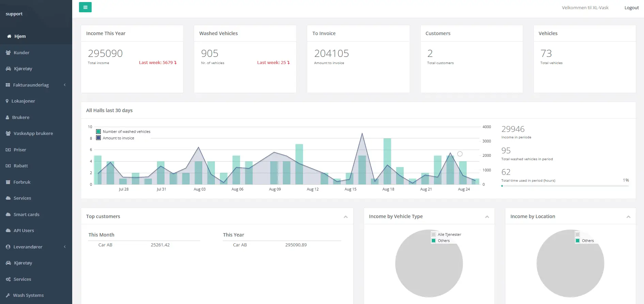The height and width of the screenshot is (304, 644).
Task: Click the Leverandører user-circle icon
Action: 8,247
